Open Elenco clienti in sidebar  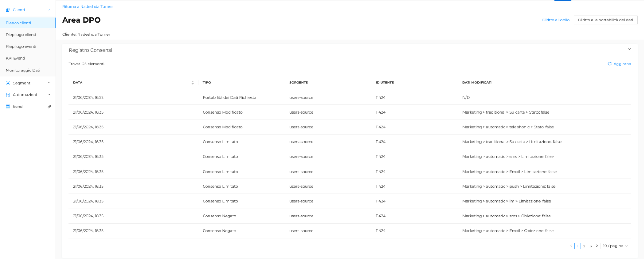[28, 23]
